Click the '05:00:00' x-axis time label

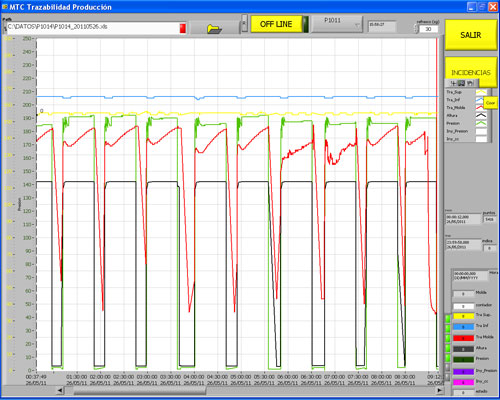point(241,377)
